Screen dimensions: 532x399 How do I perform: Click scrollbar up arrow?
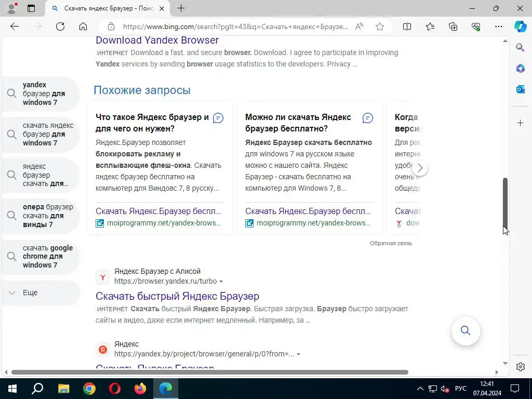[505, 41]
